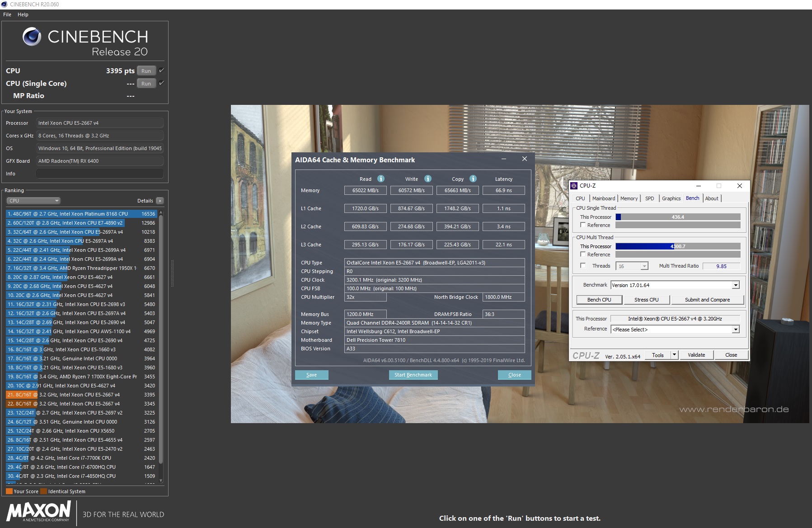Click the CPU Multi Thread score bar 4300.7

pyautogui.click(x=678, y=246)
